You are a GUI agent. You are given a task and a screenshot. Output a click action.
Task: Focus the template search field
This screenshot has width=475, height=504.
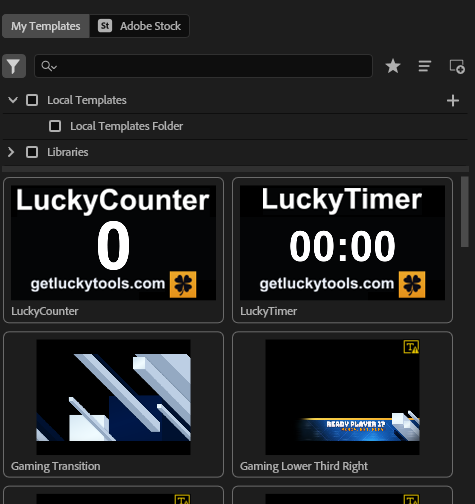tap(203, 66)
